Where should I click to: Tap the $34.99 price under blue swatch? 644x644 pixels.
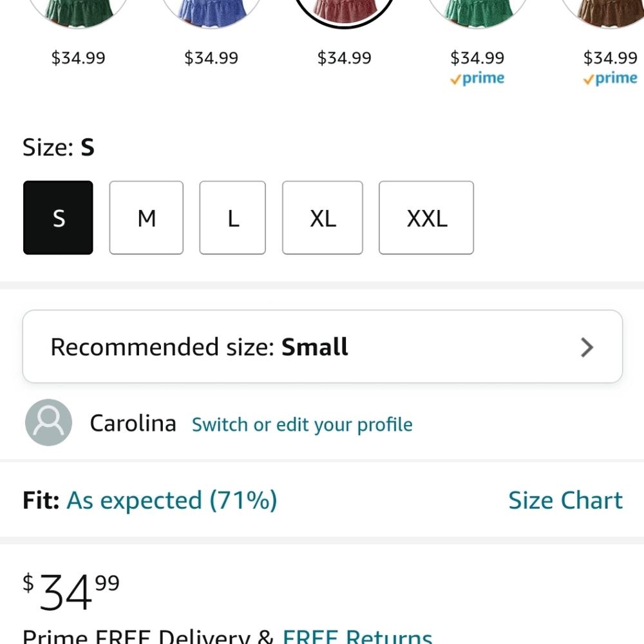pos(211,57)
